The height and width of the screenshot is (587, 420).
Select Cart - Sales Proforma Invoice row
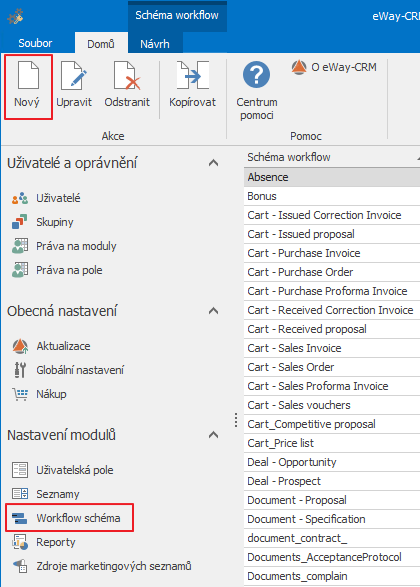332,386
